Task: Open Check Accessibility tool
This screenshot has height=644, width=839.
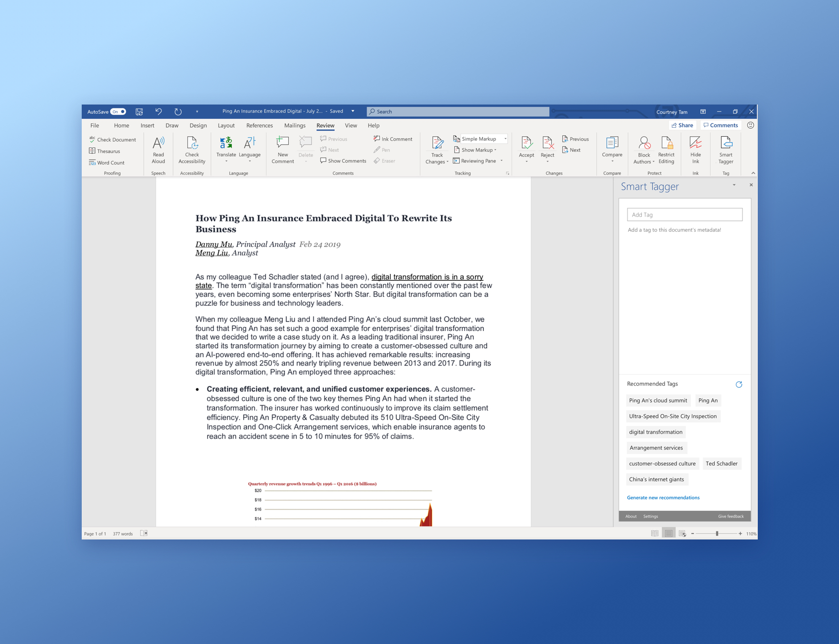Action: (x=192, y=149)
